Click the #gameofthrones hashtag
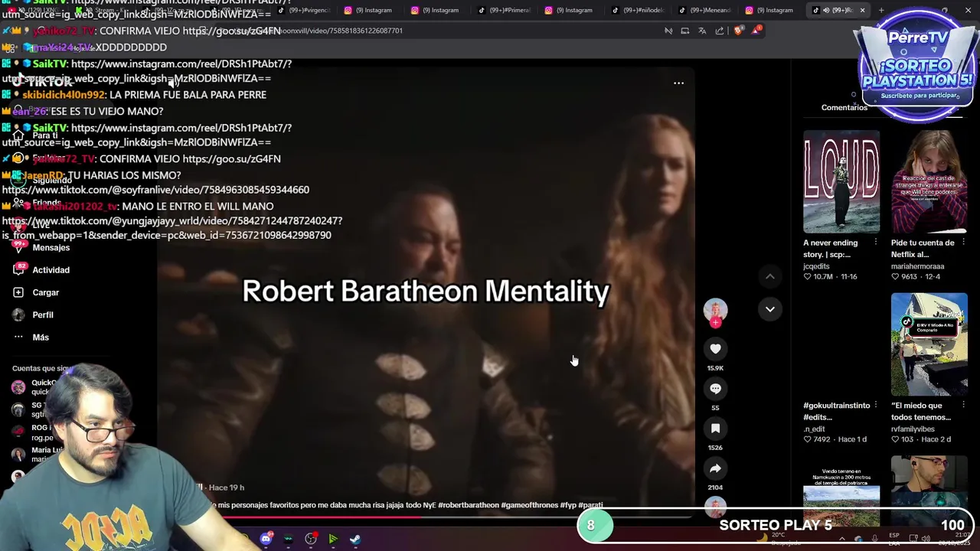Viewport: 980px width, 551px height. (531, 505)
